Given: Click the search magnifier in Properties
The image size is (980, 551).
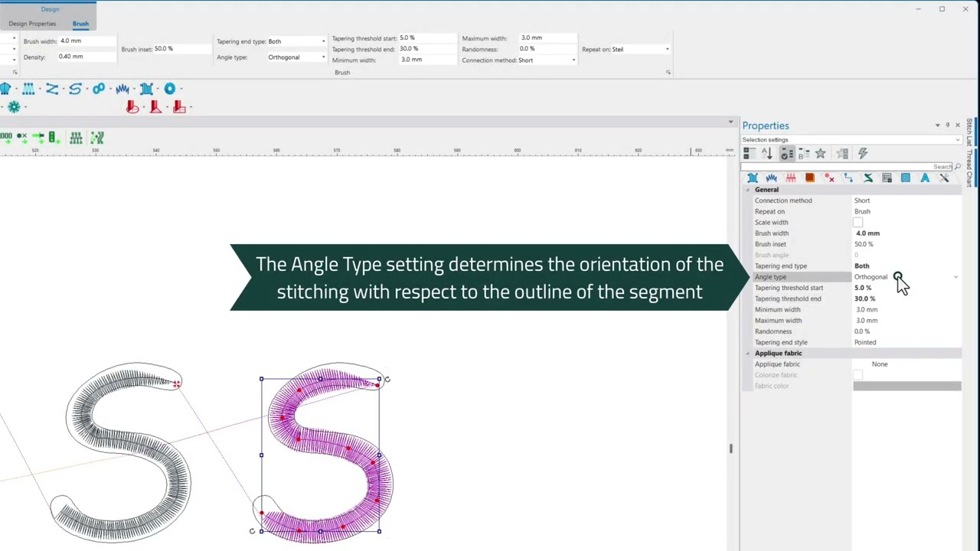Looking at the screenshot, I should [x=957, y=166].
